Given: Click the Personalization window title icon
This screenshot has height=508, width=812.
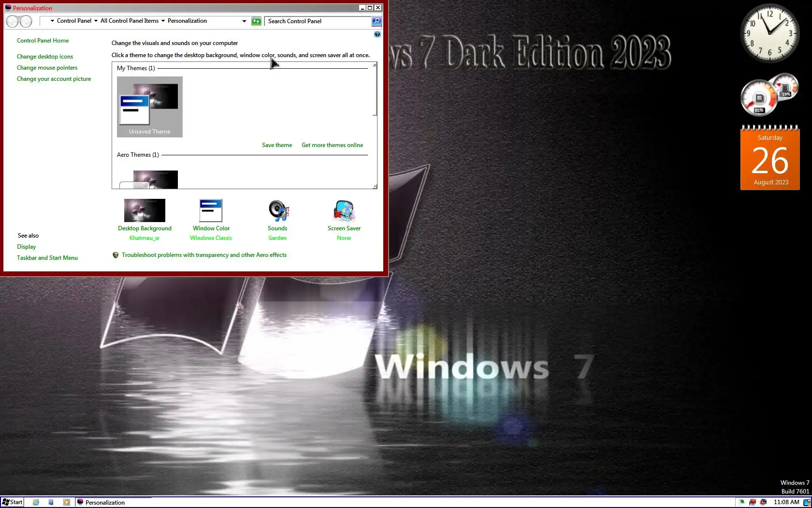Looking at the screenshot, I should (x=8, y=8).
